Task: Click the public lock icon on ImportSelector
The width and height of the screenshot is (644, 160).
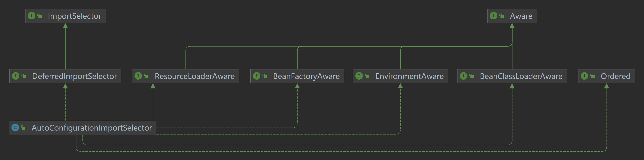Action: (40, 16)
